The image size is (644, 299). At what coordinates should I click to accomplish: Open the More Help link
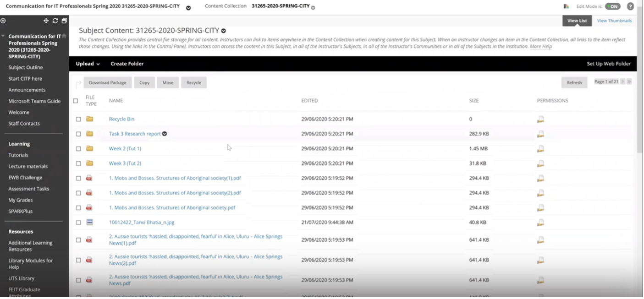[x=541, y=46]
